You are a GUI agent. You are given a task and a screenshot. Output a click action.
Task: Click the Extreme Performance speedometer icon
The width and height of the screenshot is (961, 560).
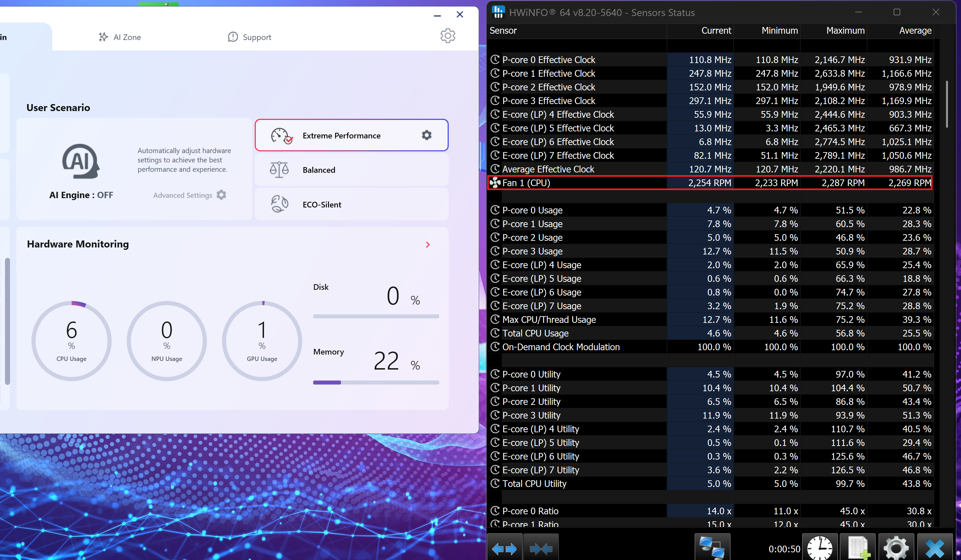click(x=281, y=136)
